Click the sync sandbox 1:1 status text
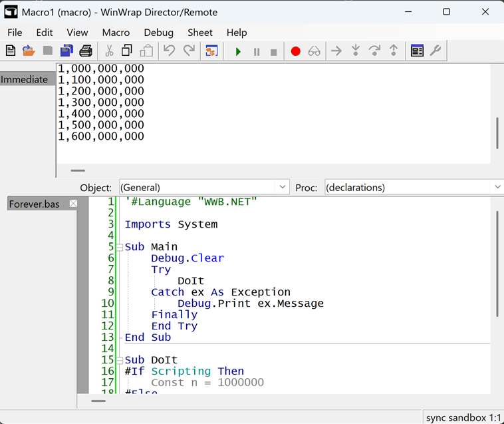 pos(463,417)
